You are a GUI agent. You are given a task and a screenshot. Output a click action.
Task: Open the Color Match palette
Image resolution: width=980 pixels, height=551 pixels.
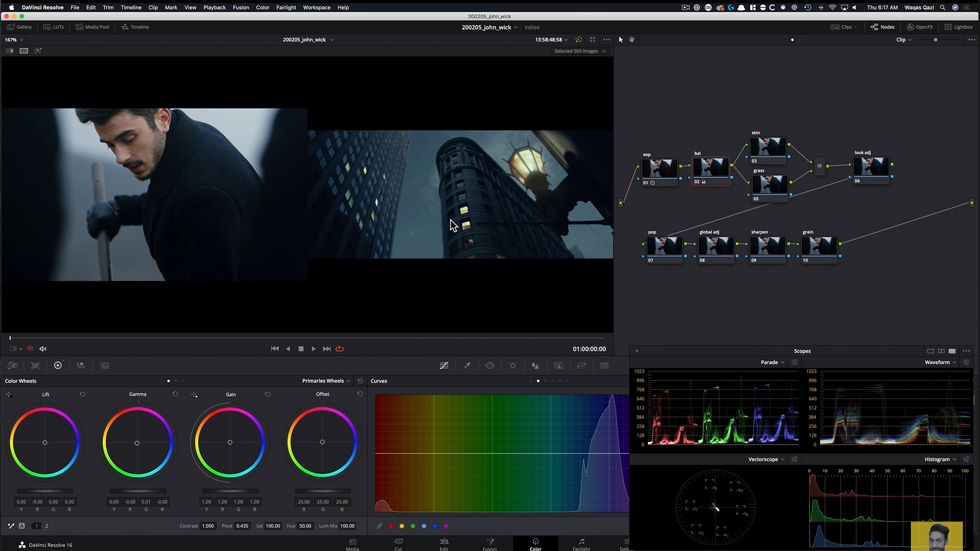point(35,365)
